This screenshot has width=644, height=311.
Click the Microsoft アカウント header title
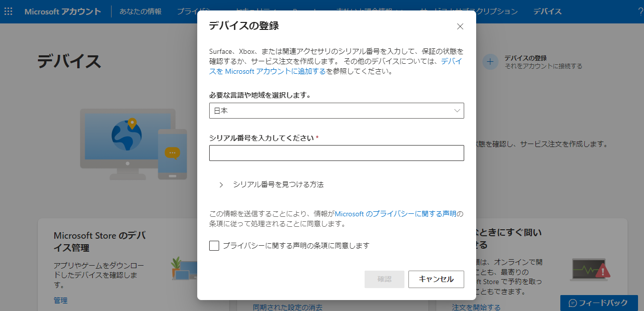coord(63,11)
